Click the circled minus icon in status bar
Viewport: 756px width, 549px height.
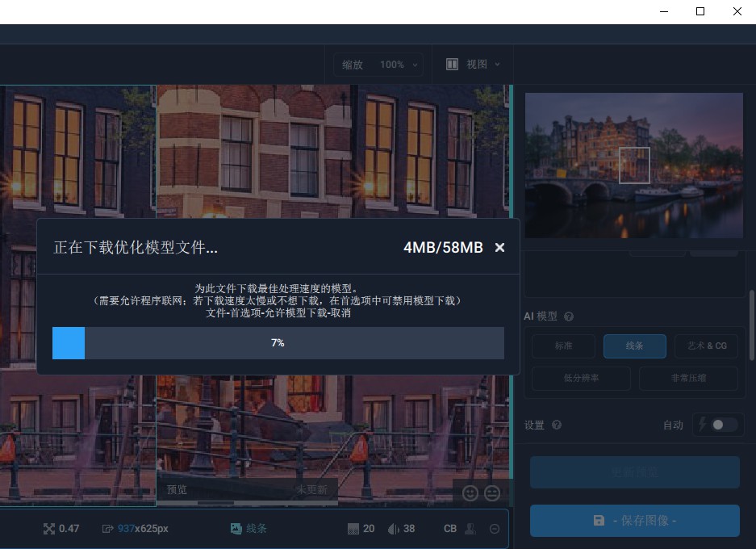click(x=495, y=529)
